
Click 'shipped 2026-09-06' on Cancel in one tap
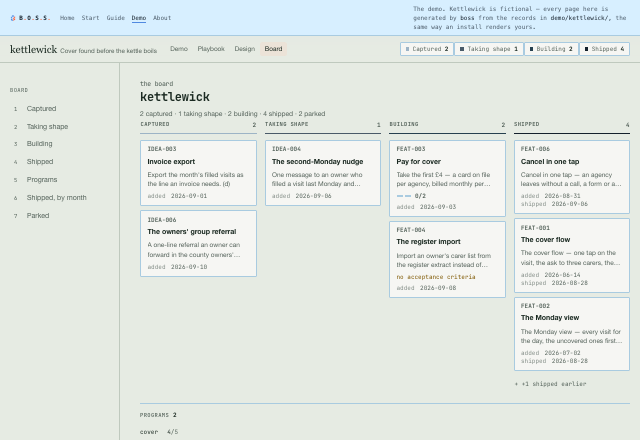(554, 204)
